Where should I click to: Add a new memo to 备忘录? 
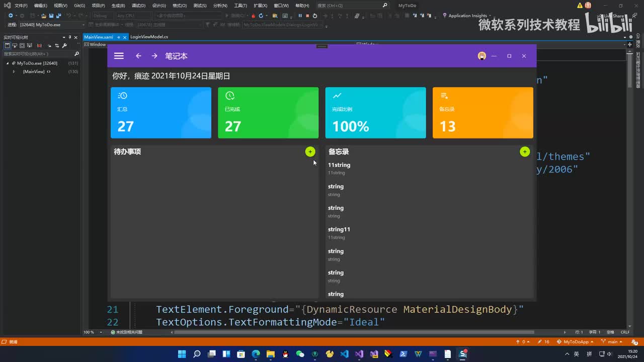pos(525,151)
